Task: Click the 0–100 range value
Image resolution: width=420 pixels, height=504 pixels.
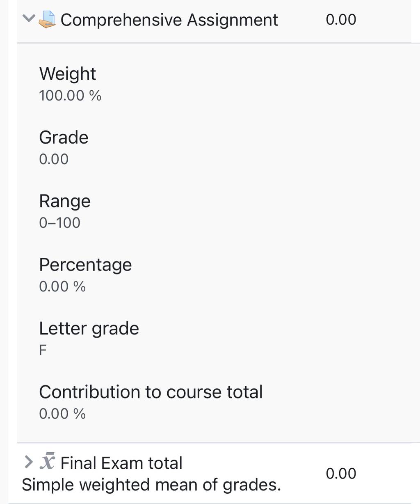Action: point(60,222)
